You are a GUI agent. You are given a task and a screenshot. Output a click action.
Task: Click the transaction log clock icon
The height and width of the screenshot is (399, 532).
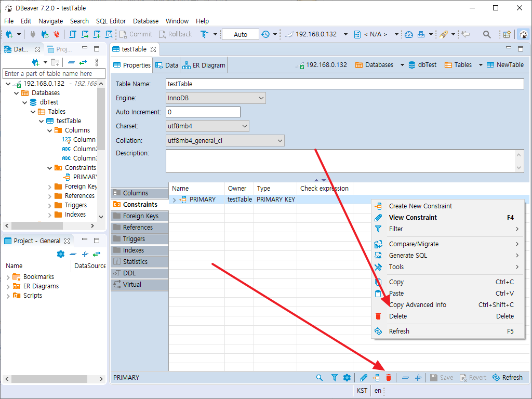265,34
